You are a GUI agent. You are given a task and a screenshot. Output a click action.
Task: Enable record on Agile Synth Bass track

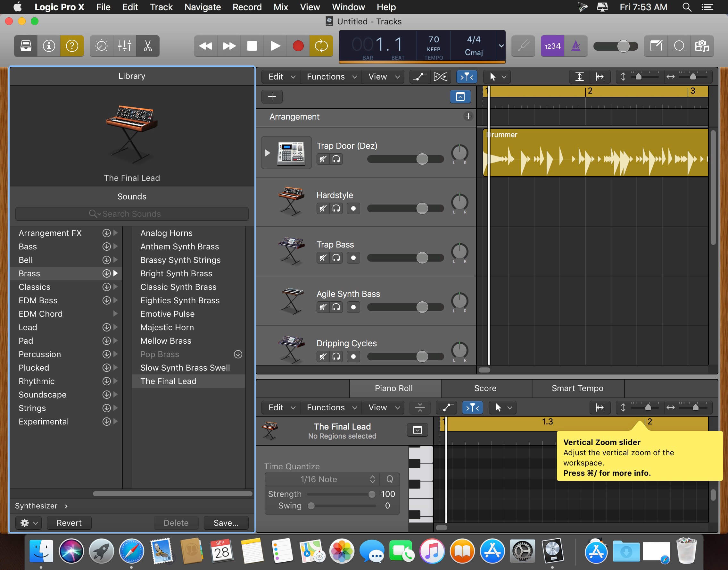tap(353, 307)
